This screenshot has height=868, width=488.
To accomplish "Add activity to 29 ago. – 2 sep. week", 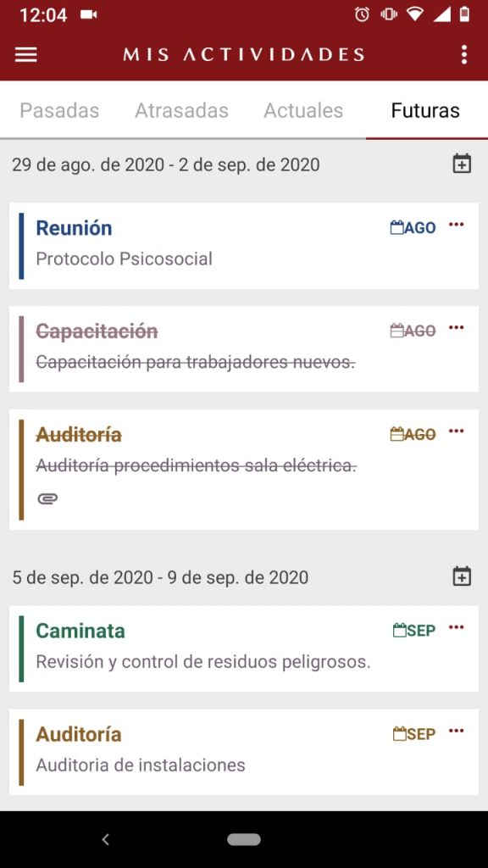I will 462,164.
